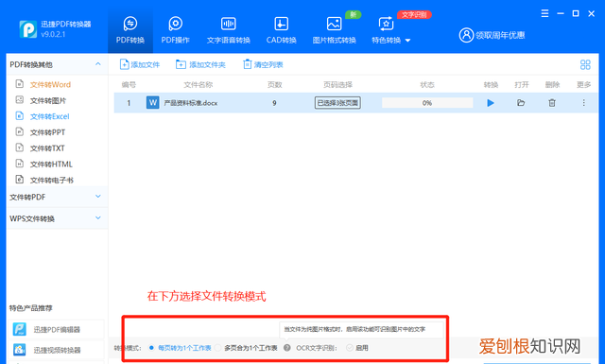Click the 文件转TXT text icon

19,147
